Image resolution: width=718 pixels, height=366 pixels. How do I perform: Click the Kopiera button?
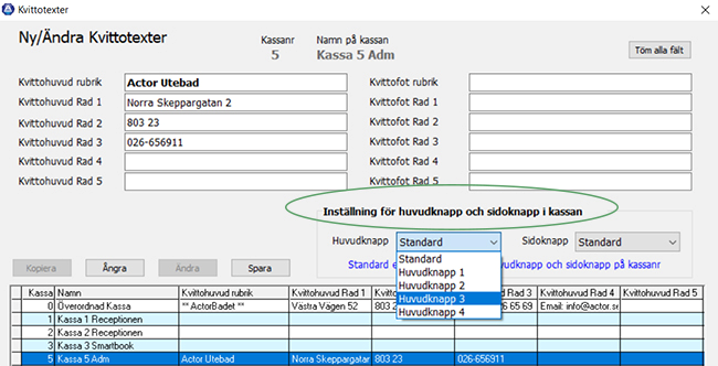coord(42,268)
